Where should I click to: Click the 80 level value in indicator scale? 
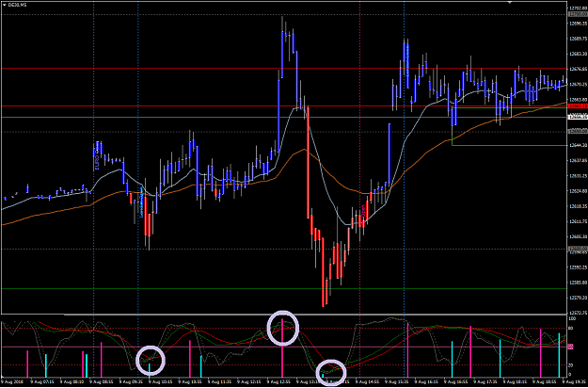[571, 329]
